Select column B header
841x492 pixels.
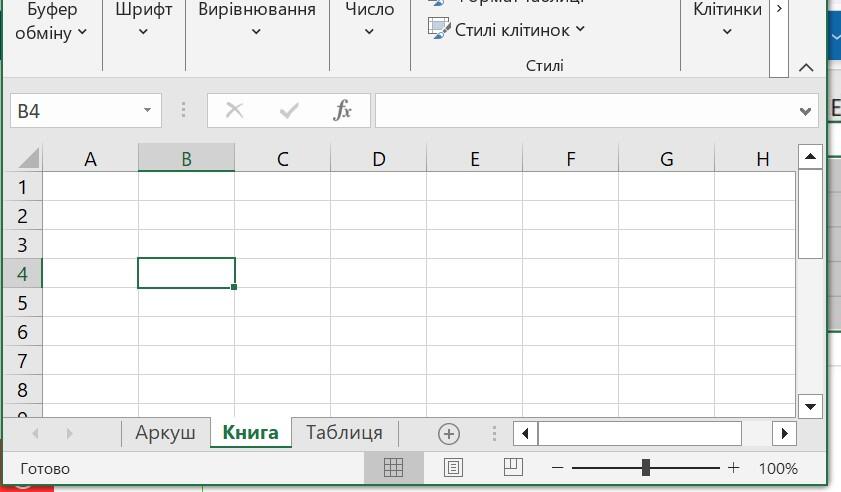(x=186, y=159)
